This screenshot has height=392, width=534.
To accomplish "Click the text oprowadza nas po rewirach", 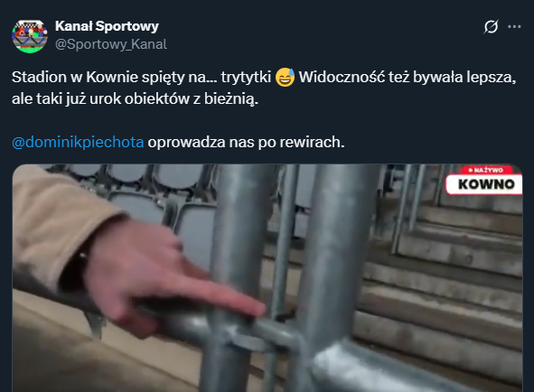I will 246,142.
